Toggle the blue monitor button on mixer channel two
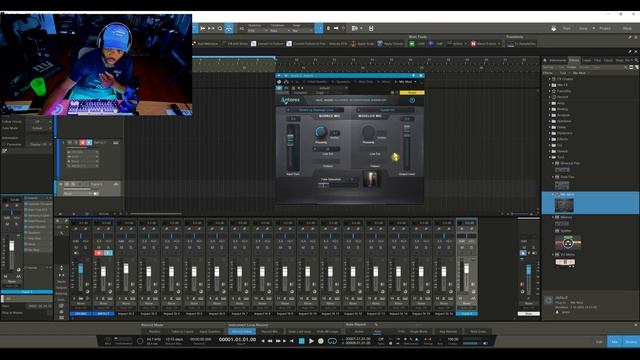Screen dimensions: 640x360 click(x=108, y=253)
